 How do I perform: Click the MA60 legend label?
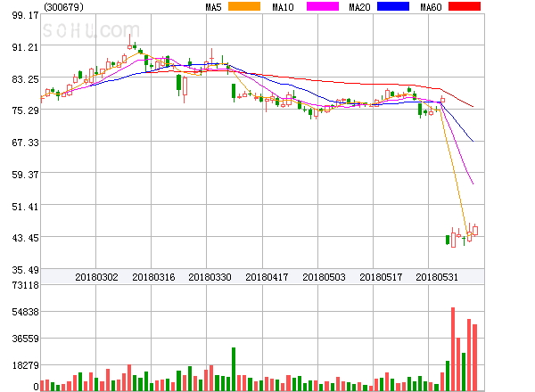click(x=431, y=7)
